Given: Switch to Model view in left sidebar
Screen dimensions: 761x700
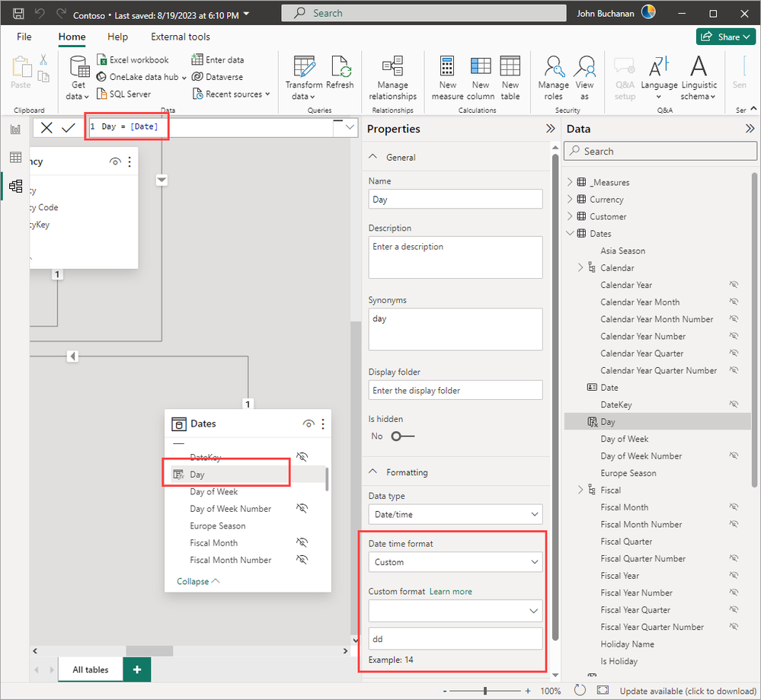Looking at the screenshot, I should coord(15,186).
